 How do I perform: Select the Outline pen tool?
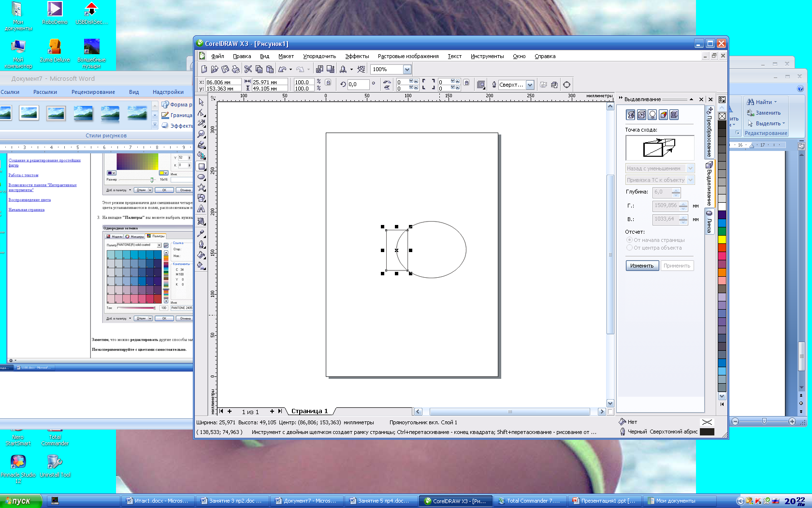(202, 244)
